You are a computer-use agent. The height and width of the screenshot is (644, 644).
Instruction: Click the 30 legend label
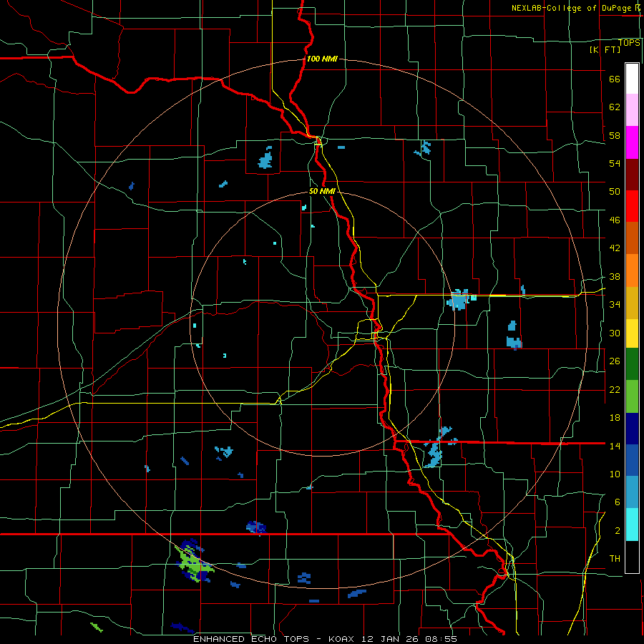[615, 333]
